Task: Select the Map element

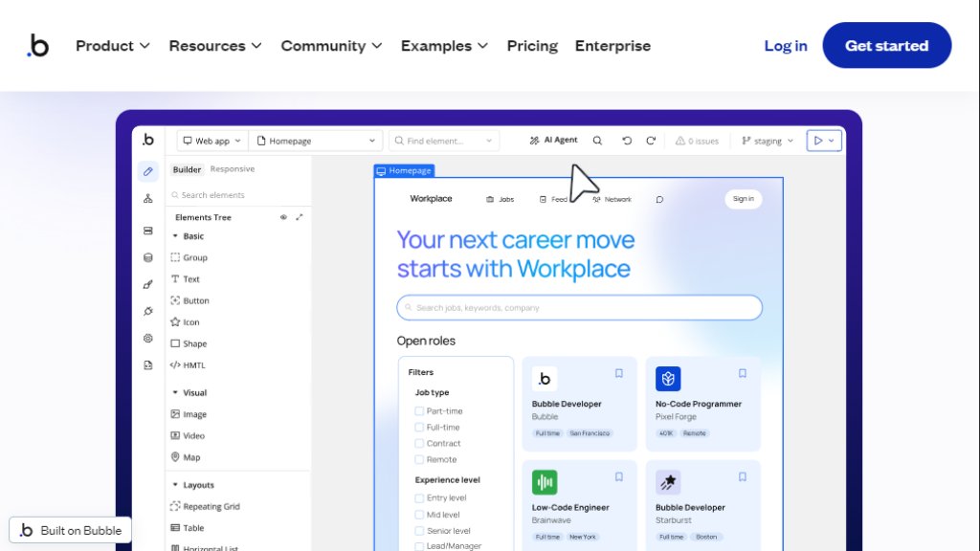Action: click(x=186, y=457)
